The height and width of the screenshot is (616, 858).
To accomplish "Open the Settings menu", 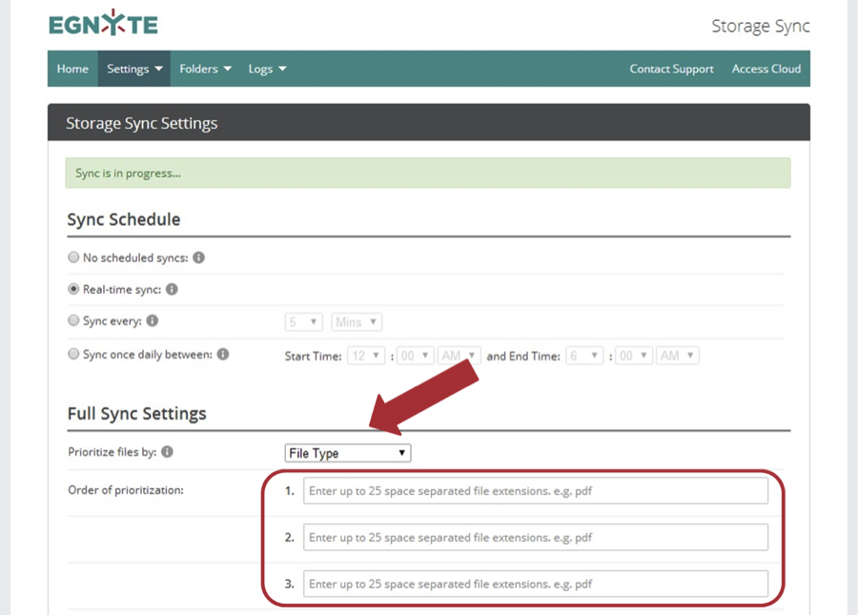I will (134, 69).
